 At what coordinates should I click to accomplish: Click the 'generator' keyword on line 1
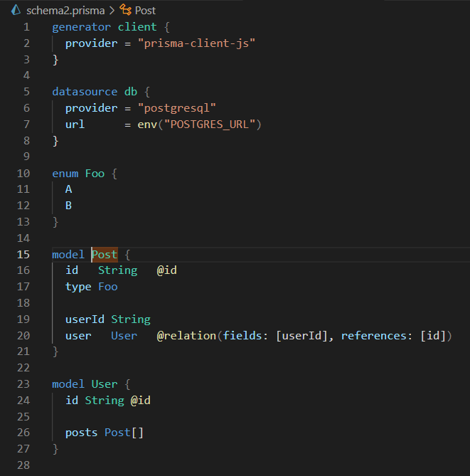click(x=81, y=27)
